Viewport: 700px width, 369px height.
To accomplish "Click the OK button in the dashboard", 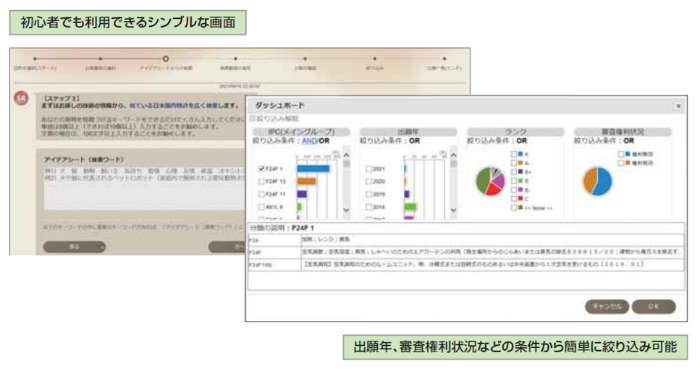I will 654,307.
